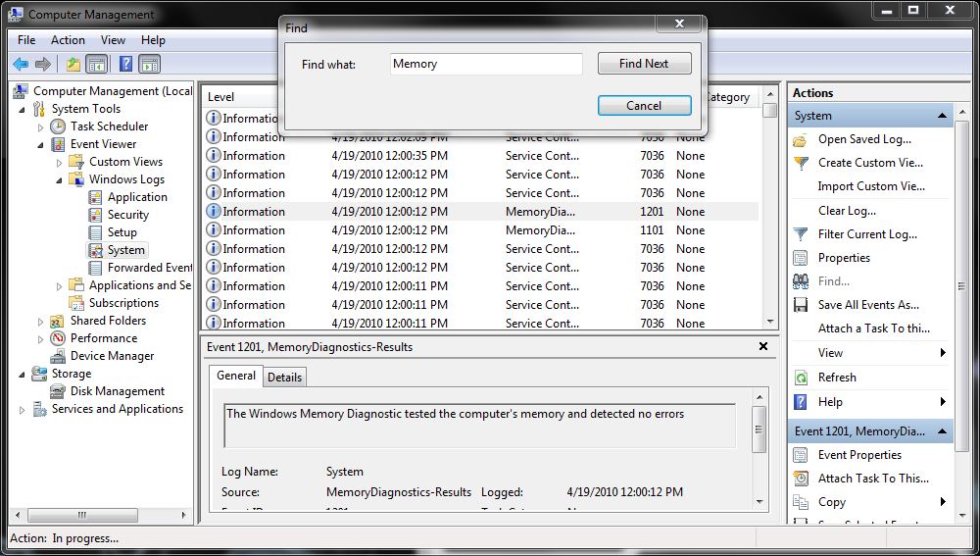Click the blue Back arrow in toolbar

point(20,65)
